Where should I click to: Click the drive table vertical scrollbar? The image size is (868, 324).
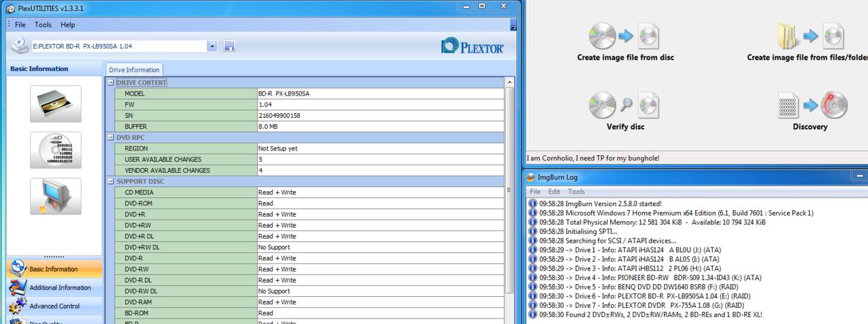pyautogui.click(x=509, y=190)
